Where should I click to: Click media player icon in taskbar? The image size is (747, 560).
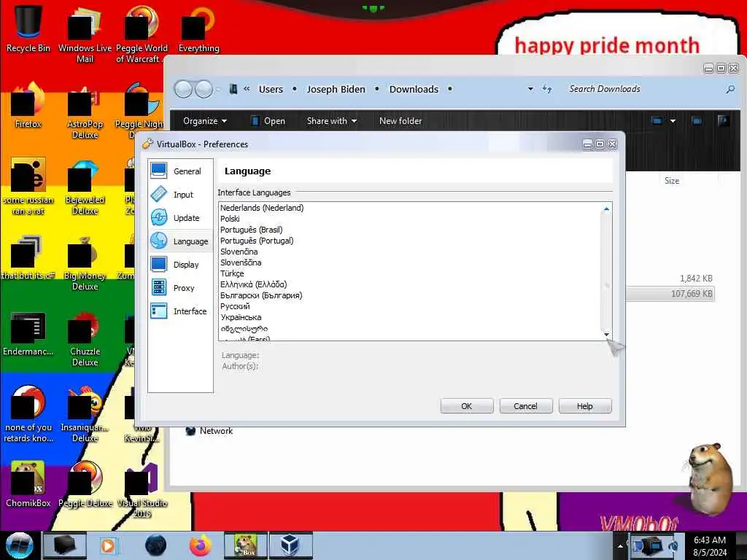point(108,545)
